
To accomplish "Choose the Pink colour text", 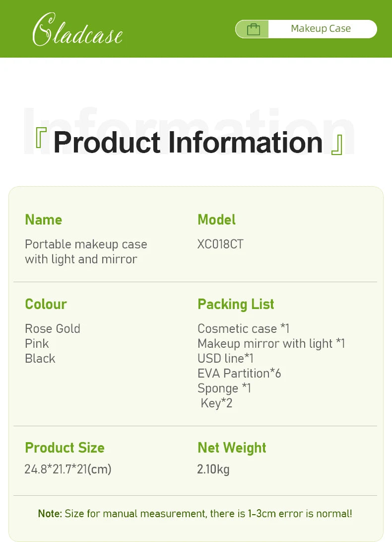I will [x=37, y=343].
